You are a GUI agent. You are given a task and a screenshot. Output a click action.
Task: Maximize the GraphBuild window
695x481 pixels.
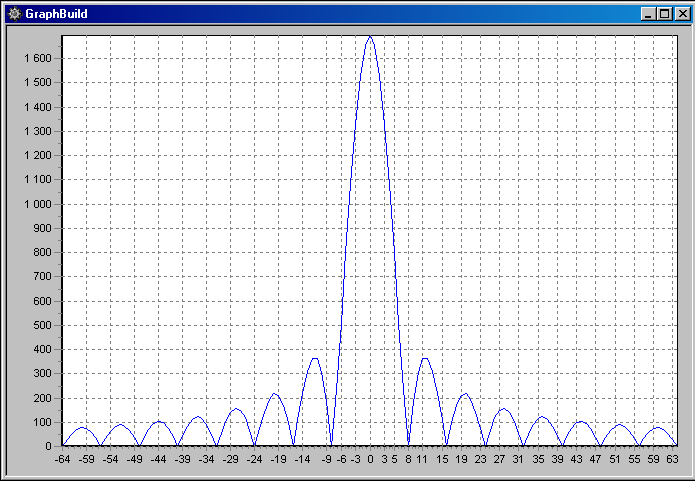(x=665, y=14)
